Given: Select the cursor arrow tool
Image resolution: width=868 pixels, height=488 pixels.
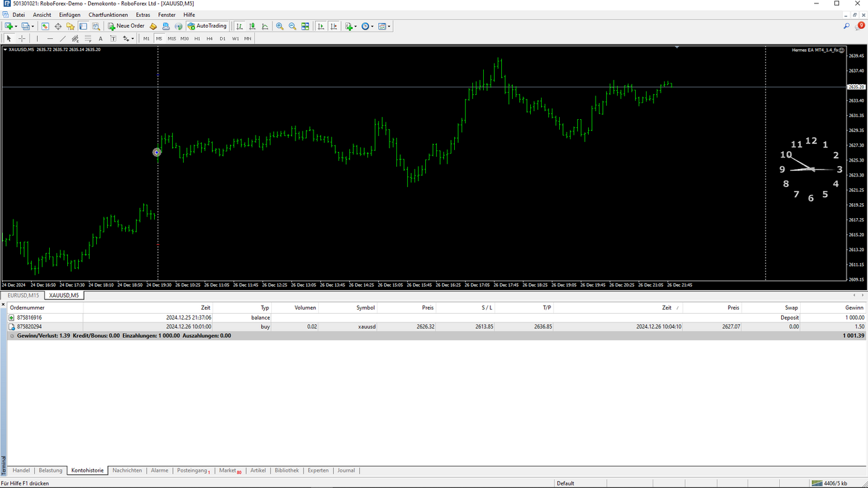Looking at the screenshot, I should pyautogui.click(x=9, y=39).
